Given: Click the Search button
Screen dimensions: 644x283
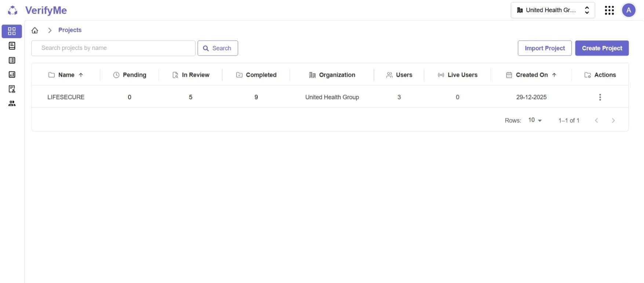Looking at the screenshot, I should coord(218,48).
